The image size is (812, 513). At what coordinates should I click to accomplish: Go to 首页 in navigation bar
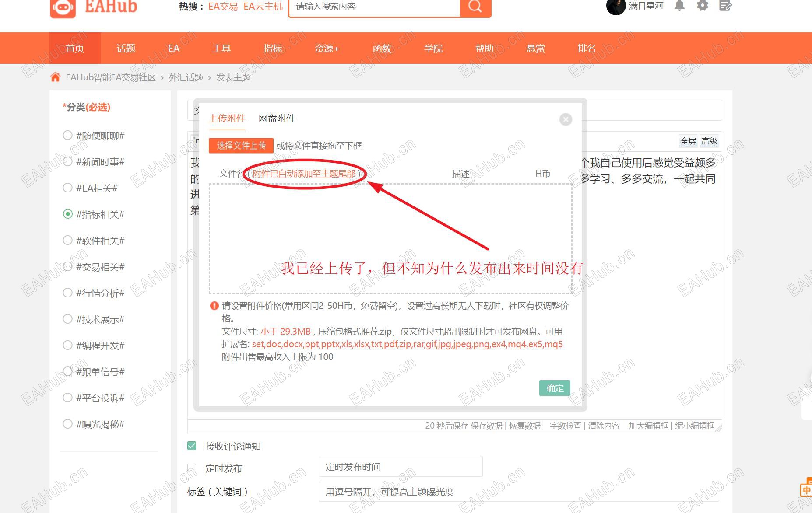click(x=75, y=48)
